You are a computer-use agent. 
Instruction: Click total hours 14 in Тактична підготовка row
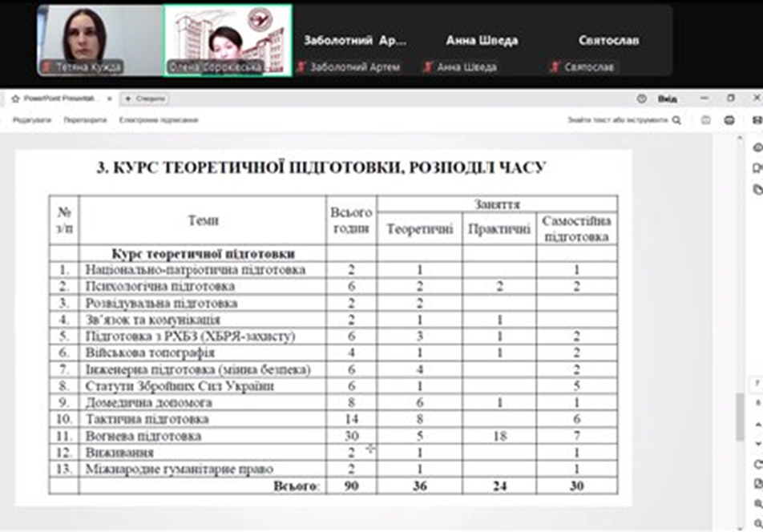351,419
